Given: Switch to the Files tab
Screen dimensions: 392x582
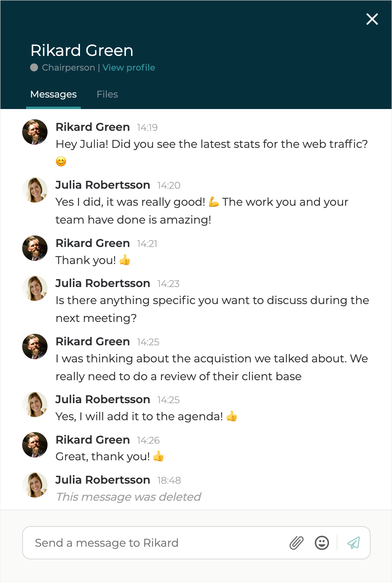Looking at the screenshot, I should click(107, 94).
